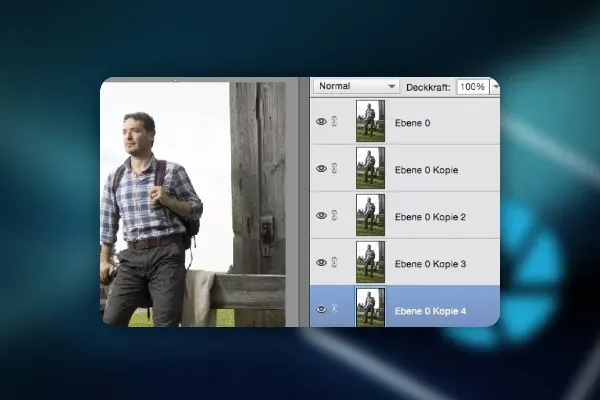The height and width of the screenshot is (400, 600).
Task: Click link icon on Ebene 0 Kopie 4
Action: click(x=334, y=309)
